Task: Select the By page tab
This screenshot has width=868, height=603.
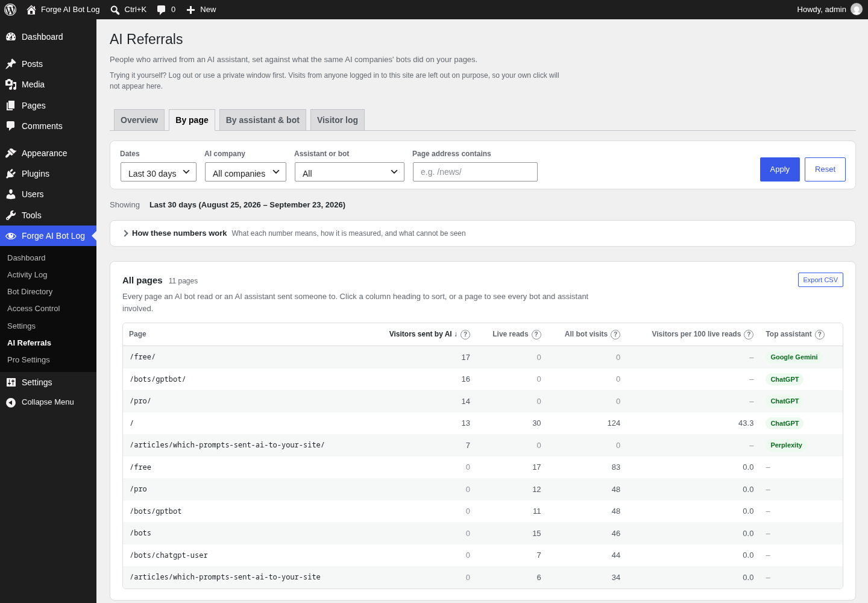Action: pos(192,120)
